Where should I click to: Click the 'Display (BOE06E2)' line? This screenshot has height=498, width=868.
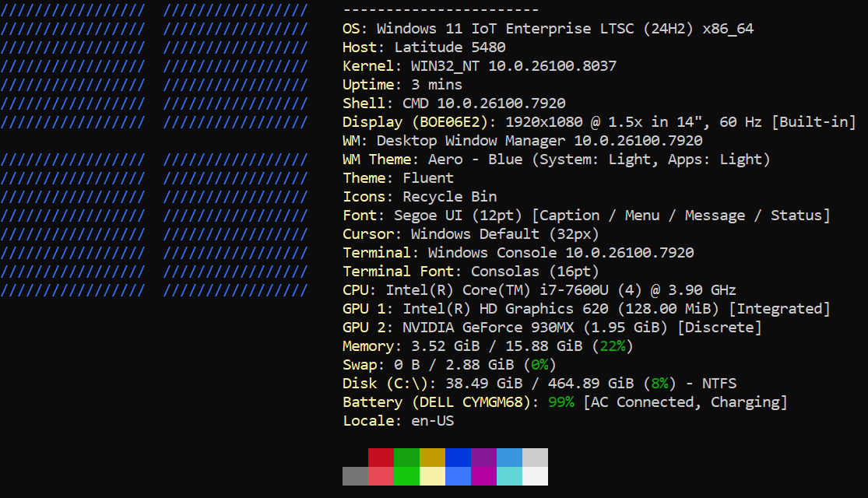[599, 122]
